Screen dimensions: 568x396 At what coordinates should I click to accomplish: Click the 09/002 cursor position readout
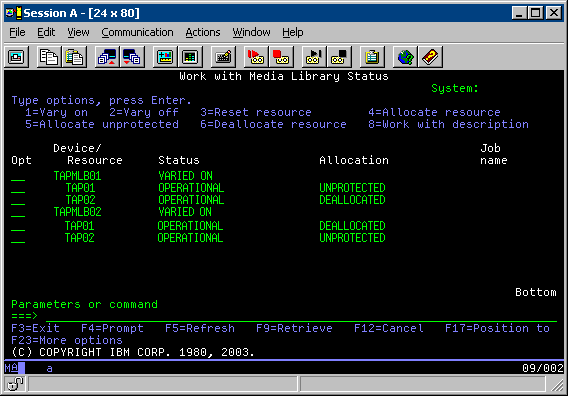543,368
